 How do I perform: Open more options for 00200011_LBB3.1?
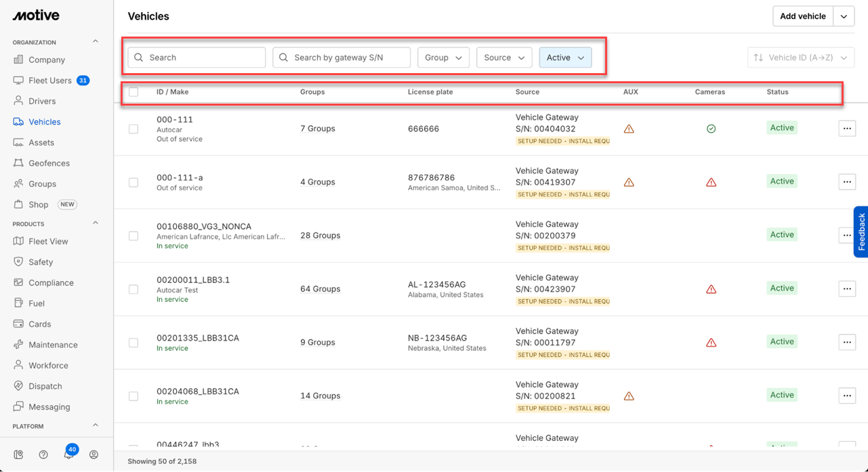coord(847,288)
